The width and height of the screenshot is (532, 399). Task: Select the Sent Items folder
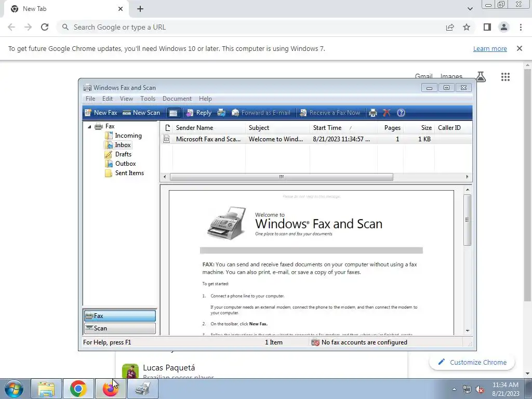coord(125,173)
